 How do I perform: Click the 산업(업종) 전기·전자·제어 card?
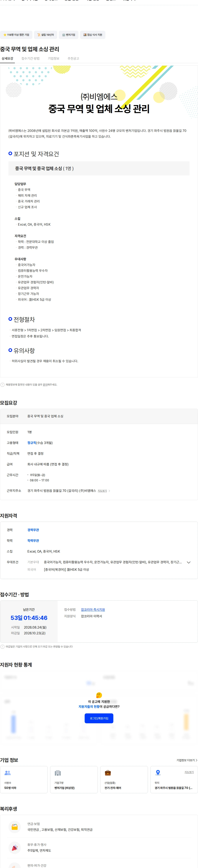(124, 779)
